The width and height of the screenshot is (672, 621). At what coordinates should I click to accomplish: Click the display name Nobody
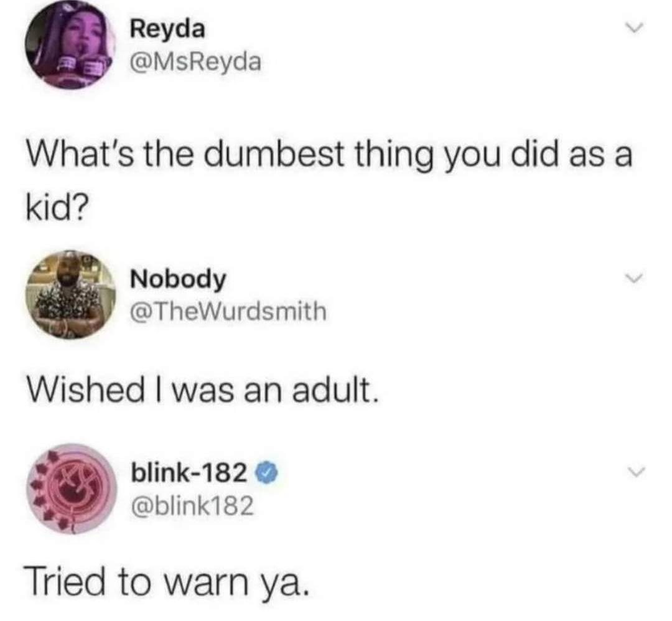point(178,280)
